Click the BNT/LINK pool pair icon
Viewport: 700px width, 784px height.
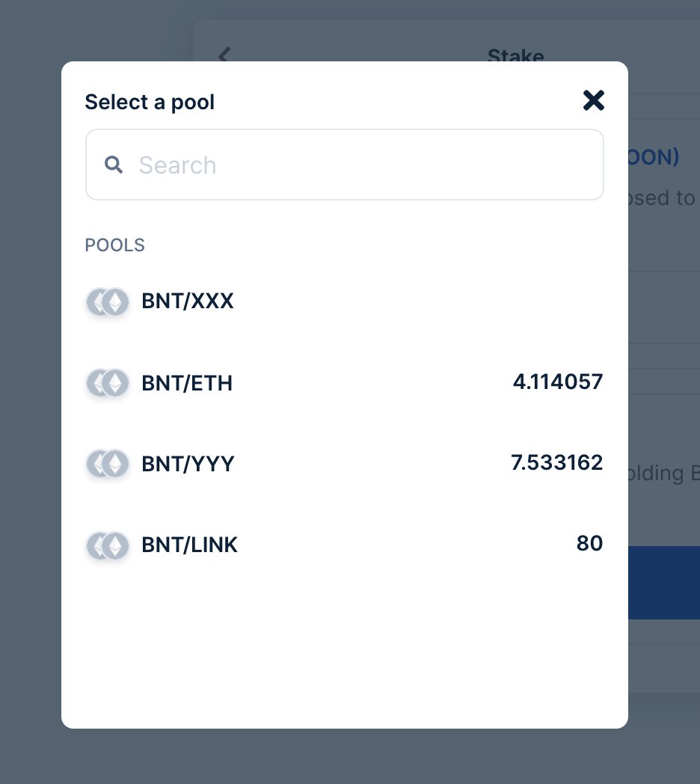coord(108,545)
